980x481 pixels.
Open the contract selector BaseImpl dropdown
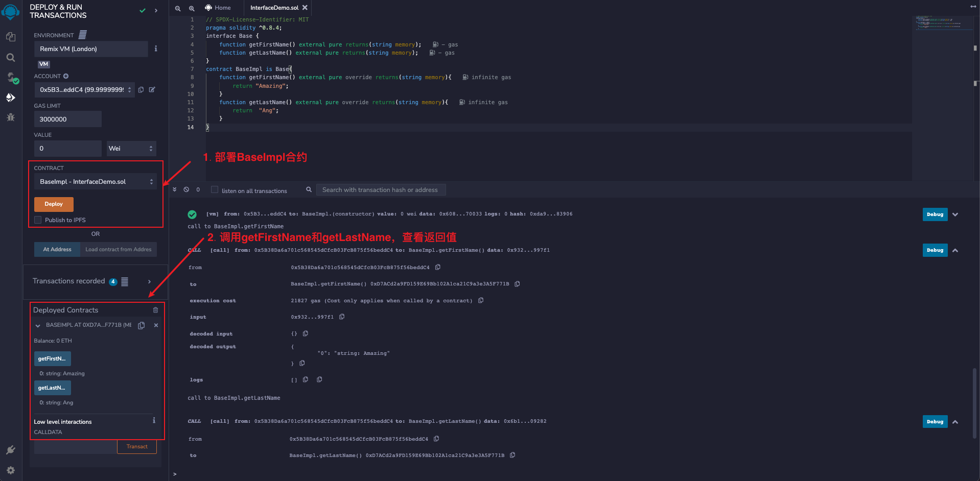95,182
